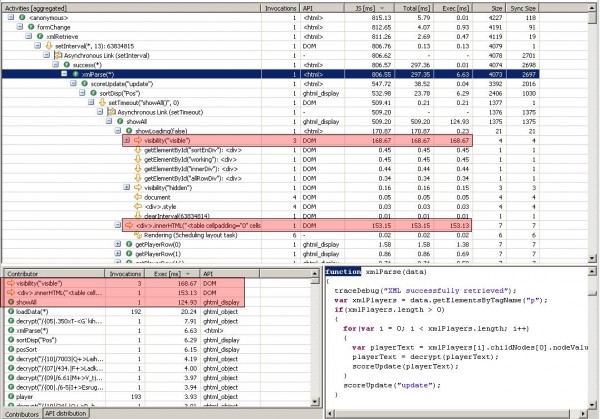Screen dimensions: 600x419
Task: Expand the visibility("hidden") node
Action: pos(127,187)
